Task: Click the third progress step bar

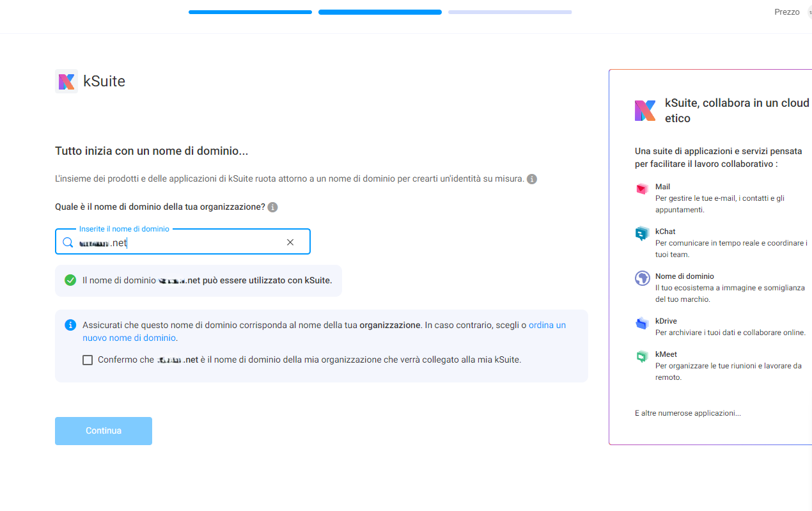Action: coord(510,12)
